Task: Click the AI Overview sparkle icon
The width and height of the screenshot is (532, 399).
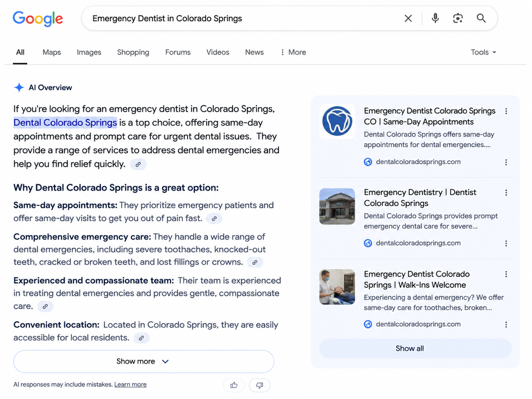Action: tap(19, 87)
